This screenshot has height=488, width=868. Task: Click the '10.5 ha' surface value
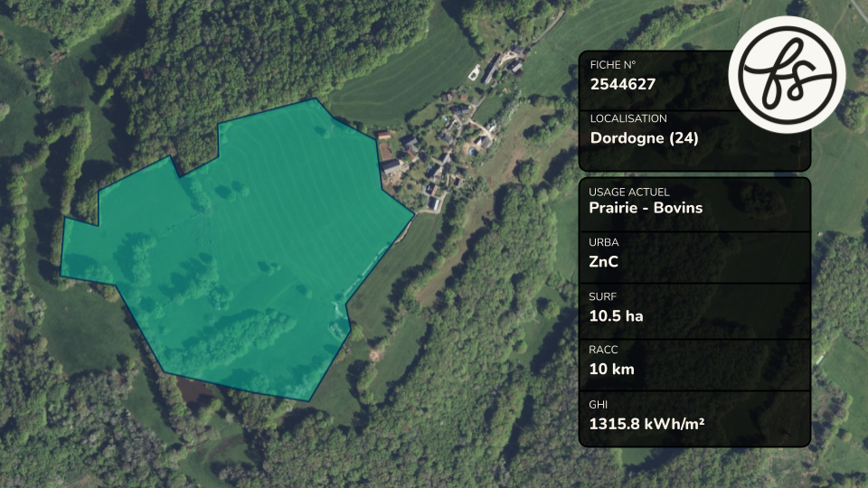[616, 316]
